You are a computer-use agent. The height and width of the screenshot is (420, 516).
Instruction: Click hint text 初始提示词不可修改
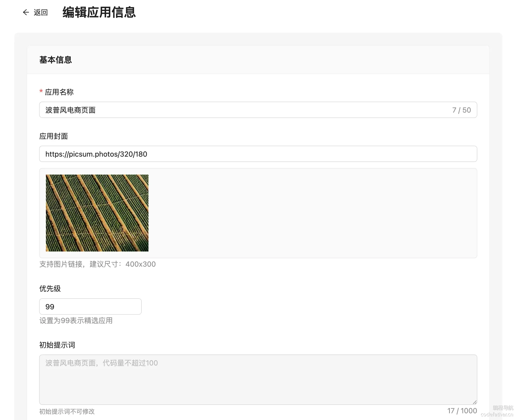67,411
